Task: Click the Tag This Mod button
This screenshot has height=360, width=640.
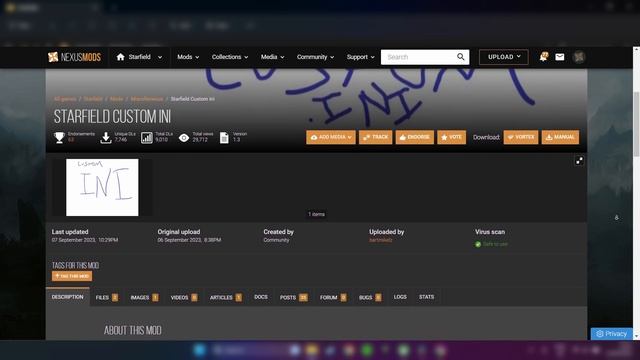Action: (72, 276)
